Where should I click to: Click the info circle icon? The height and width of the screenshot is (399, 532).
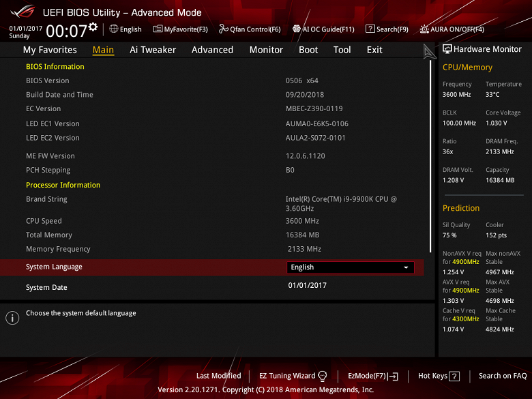tap(12, 318)
